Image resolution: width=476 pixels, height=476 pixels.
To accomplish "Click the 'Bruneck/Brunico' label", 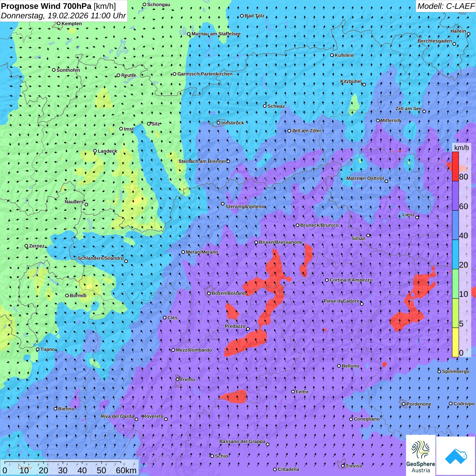I will pos(319,225).
